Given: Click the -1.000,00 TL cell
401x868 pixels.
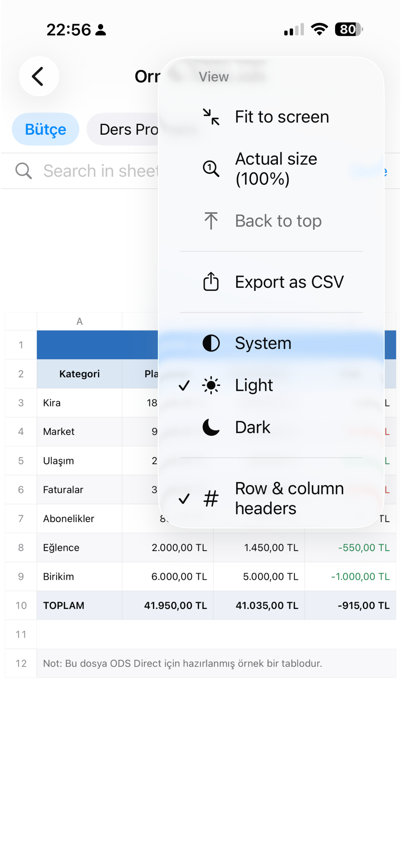Looking at the screenshot, I should [350, 576].
